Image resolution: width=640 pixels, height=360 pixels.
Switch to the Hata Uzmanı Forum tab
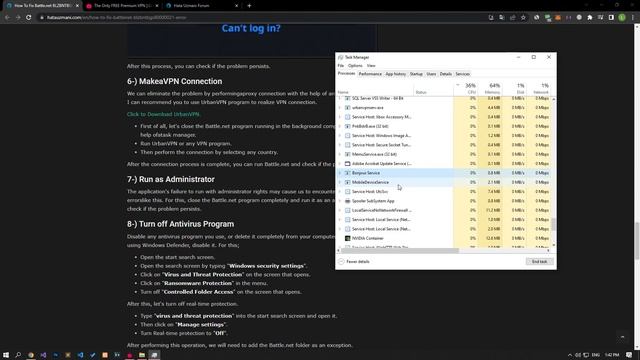pyautogui.click(x=201, y=6)
